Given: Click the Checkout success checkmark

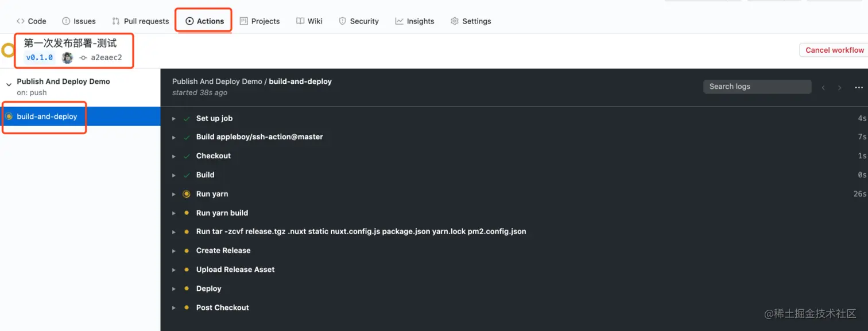Looking at the screenshot, I should (187, 156).
